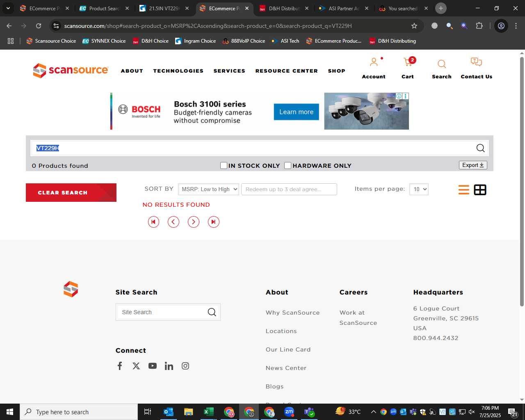Open the ad info icon on Bosch banner
The height and width of the screenshot is (420, 525).
click(x=399, y=96)
